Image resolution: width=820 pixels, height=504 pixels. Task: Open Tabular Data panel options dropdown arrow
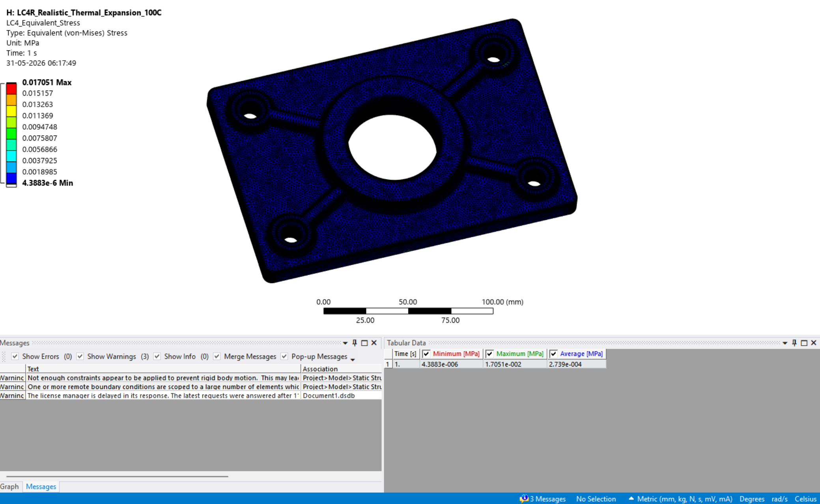pos(785,343)
